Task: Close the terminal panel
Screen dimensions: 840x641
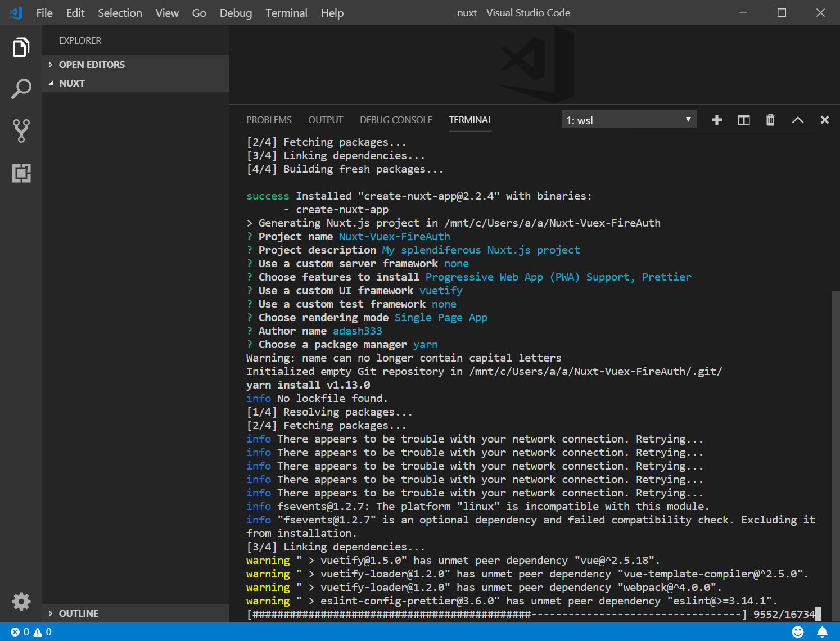Action: pos(824,120)
